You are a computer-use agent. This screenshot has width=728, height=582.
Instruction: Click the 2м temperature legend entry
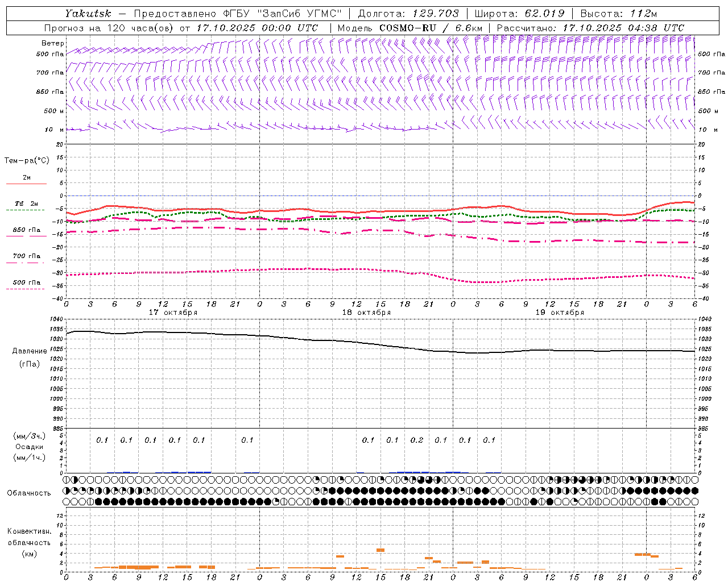pyautogui.click(x=27, y=178)
